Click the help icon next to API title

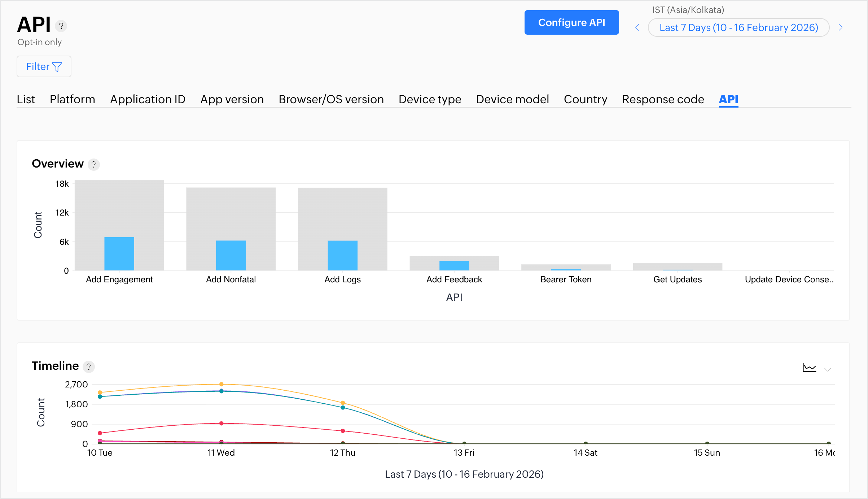61,26
